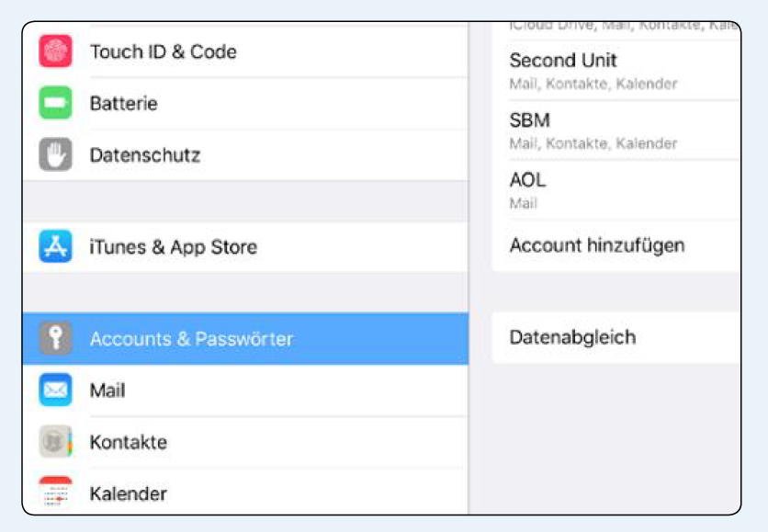Go to iTunes & App Store settings
The image size is (768, 532).
(x=245, y=247)
